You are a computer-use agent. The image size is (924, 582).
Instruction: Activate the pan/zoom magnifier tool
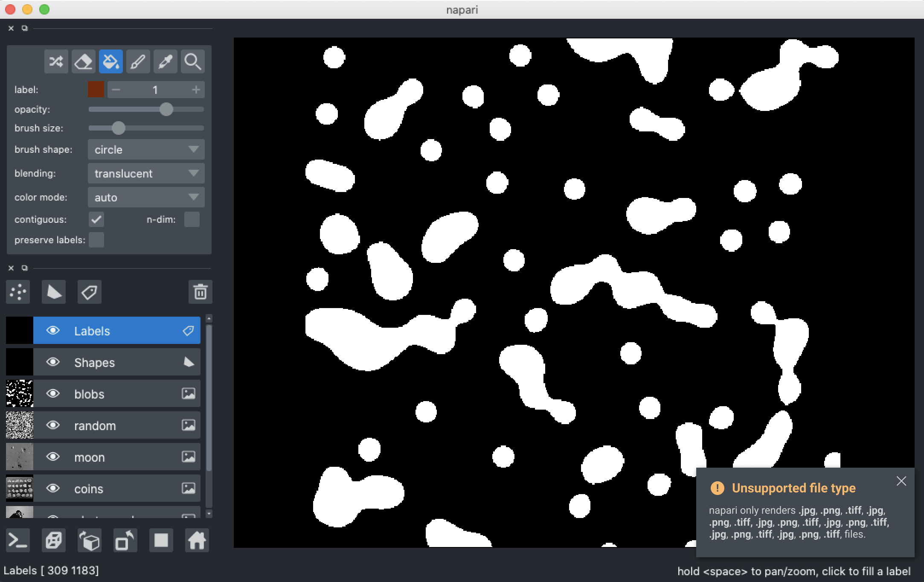[x=192, y=62]
